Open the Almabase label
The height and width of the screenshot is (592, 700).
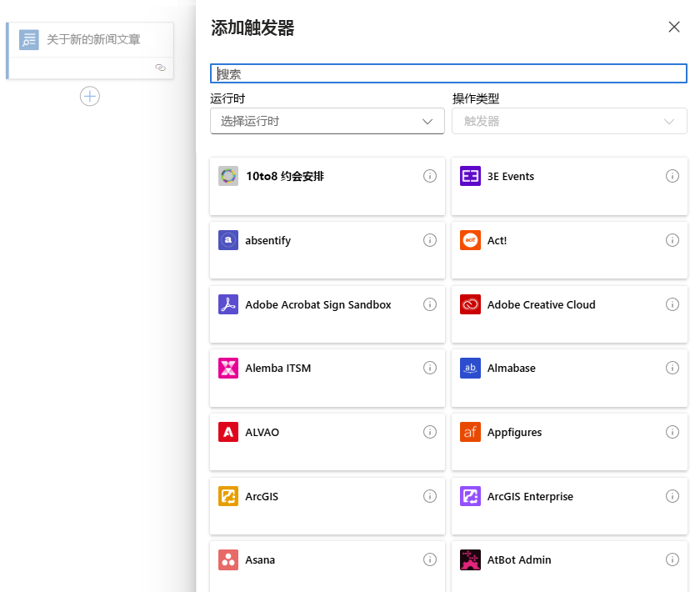pos(512,369)
